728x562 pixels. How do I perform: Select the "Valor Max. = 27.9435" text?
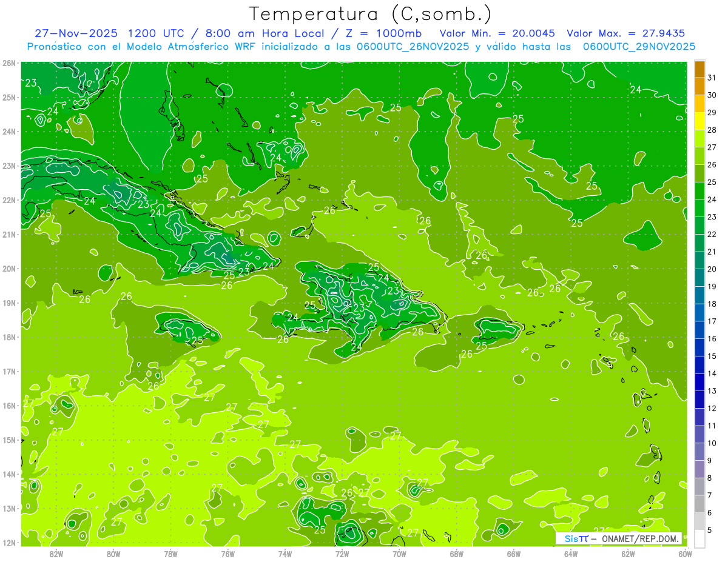(627, 33)
